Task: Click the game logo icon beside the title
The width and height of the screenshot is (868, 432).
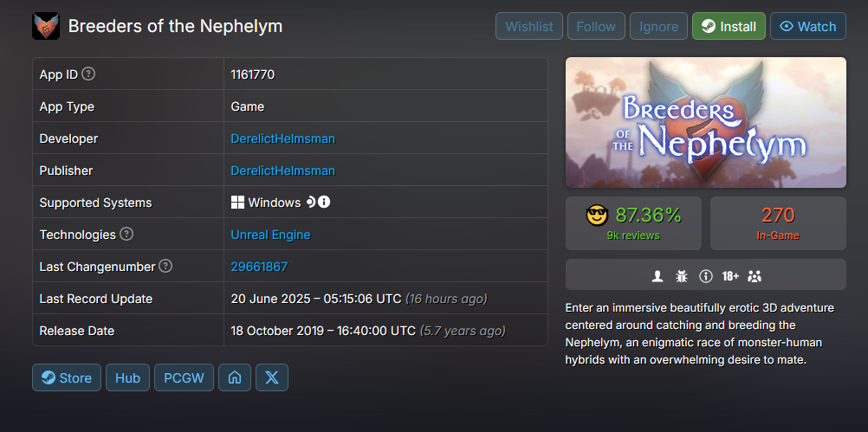Action: click(x=46, y=26)
